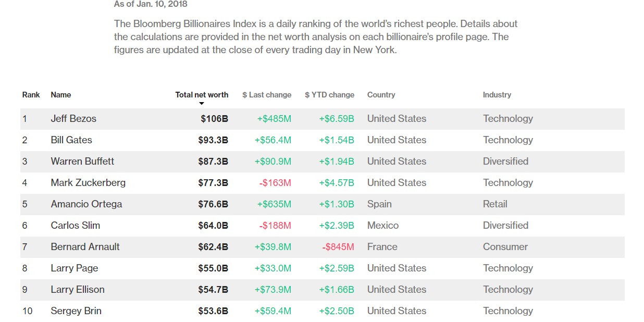Open Bernard Arnault profile
This screenshot has height=322, width=644.
pyautogui.click(x=85, y=247)
